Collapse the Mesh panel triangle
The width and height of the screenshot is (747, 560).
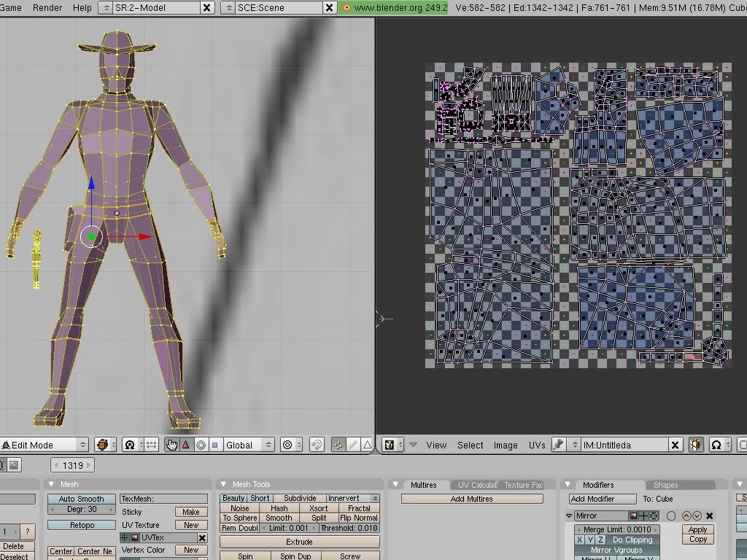coord(52,484)
